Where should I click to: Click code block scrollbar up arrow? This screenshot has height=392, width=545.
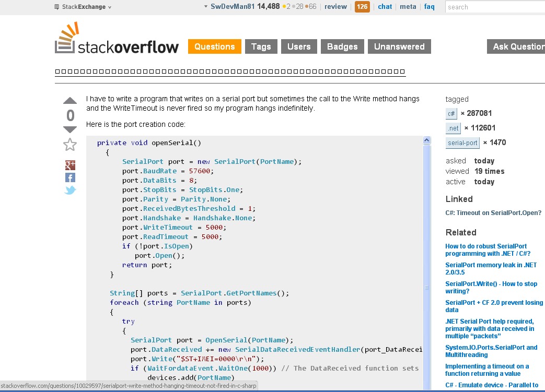click(x=427, y=140)
